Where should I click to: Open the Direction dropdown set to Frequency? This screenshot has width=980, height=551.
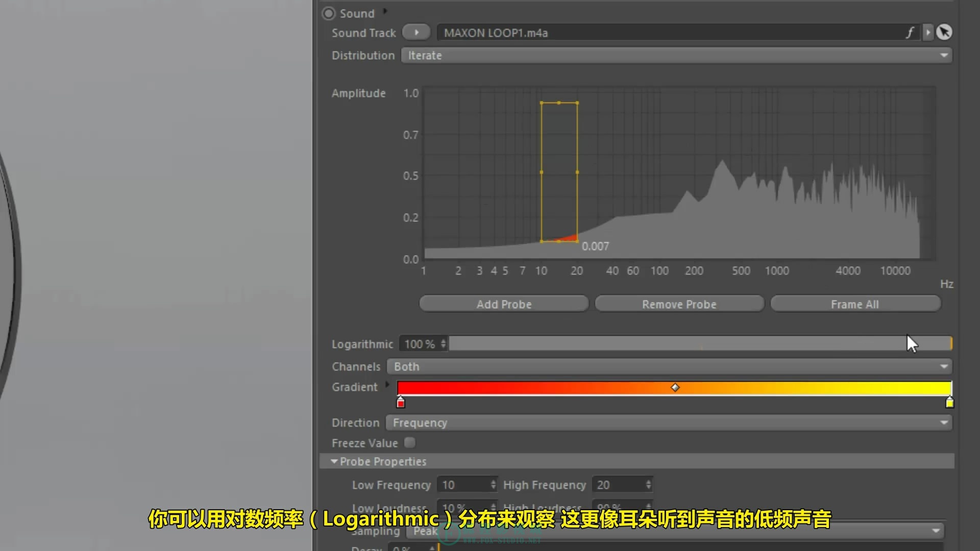tap(669, 422)
